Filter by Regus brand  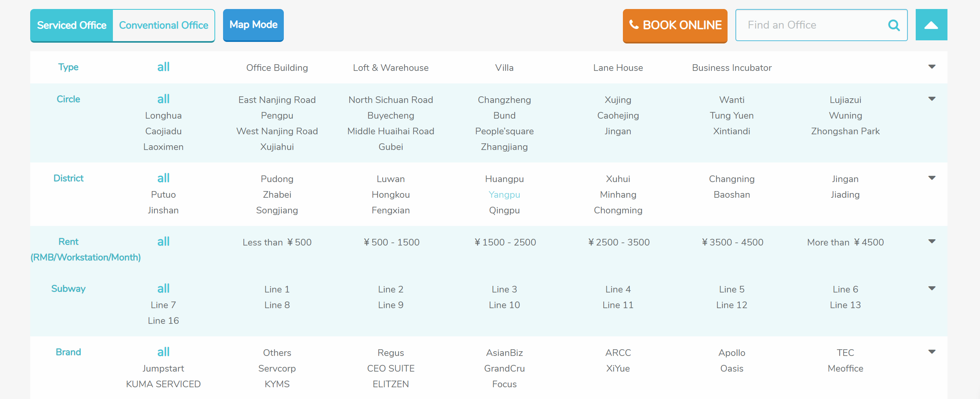click(x=391, y=353)
